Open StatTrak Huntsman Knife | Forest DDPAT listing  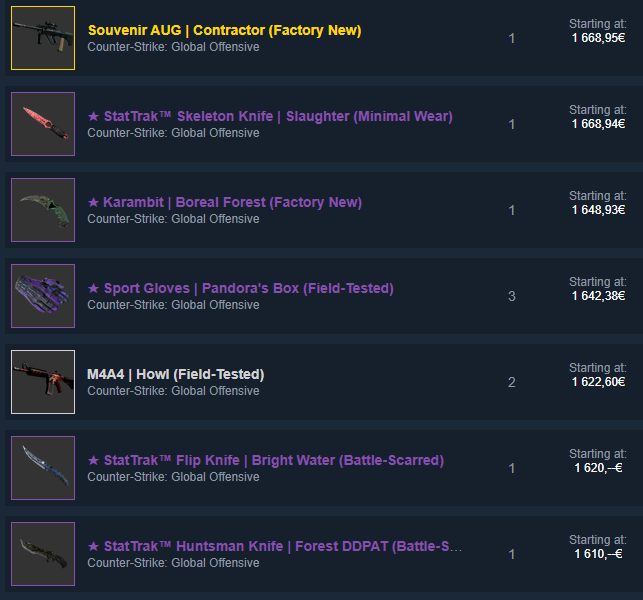[x=275, y=547]
